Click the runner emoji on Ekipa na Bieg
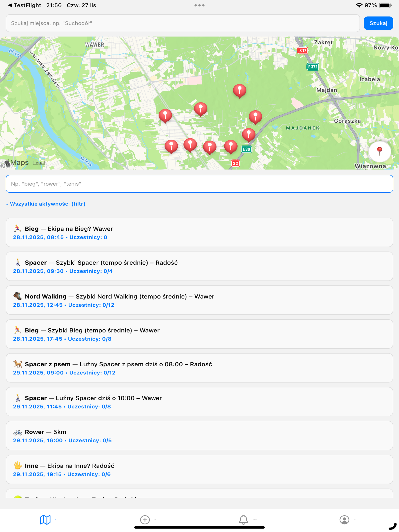The width and height of the screenshot is (399, 532). pyautogui.click(x=18, y=228)
